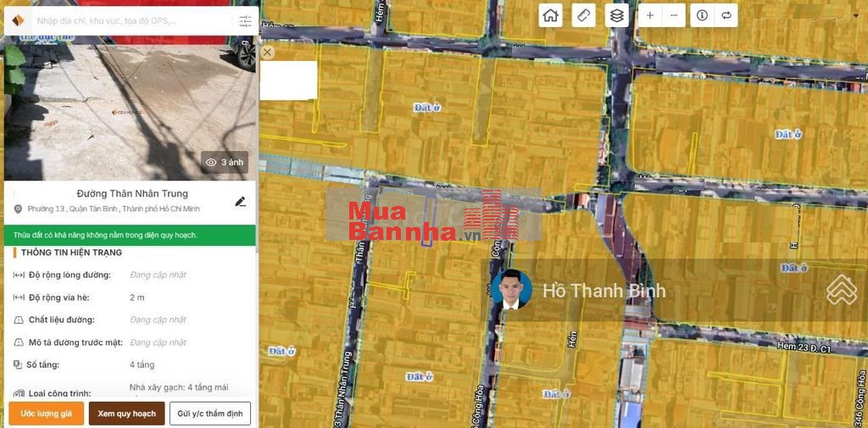
Task: Select the ruler measurement tool
Action: pos(583,15)
